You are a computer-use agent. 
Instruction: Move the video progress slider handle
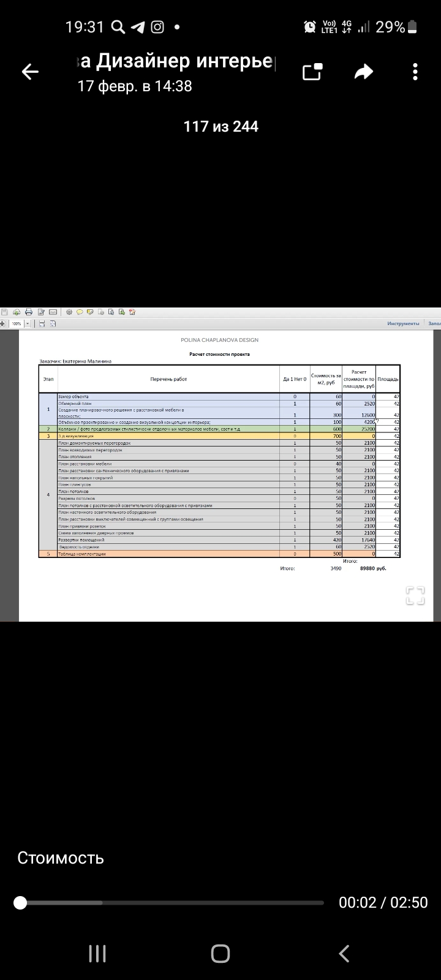(20, 902)
